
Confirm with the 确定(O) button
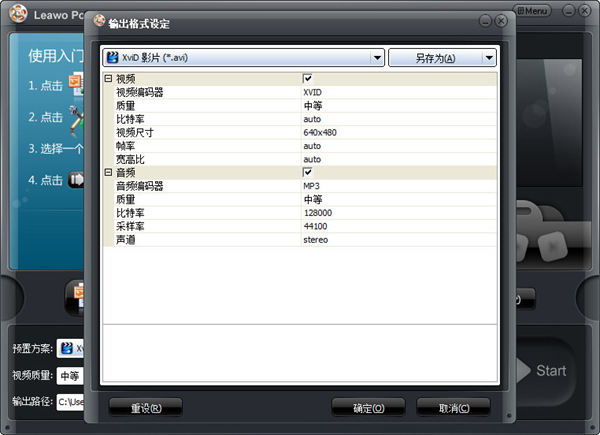click(x=368, y=407)
